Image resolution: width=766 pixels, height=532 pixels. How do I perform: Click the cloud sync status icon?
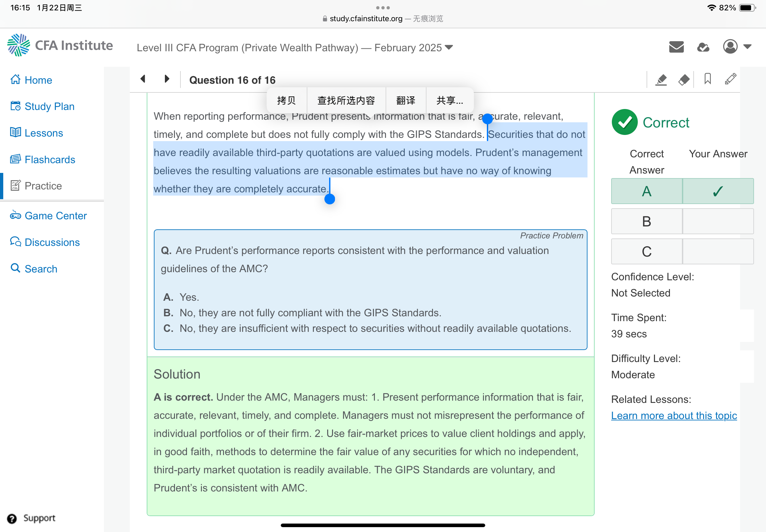[x=703, y=47]
